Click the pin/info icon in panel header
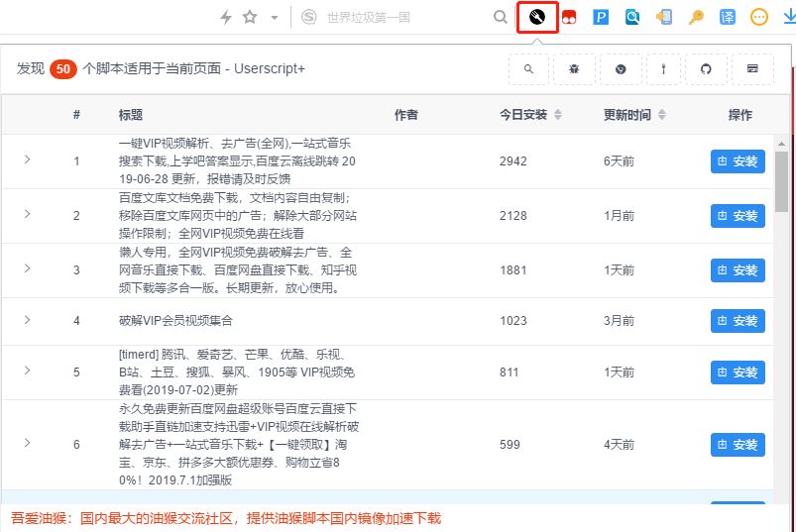Image resolution: width=796 pixels, height=532 pixels. [x=663, y=69]
